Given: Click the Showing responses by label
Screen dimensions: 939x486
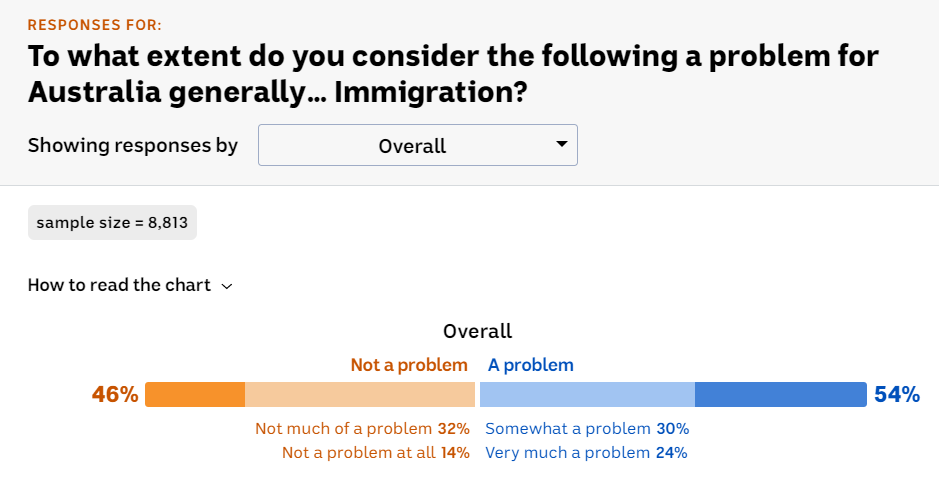Looking at the screenshot, I should (x=133, y=145).
